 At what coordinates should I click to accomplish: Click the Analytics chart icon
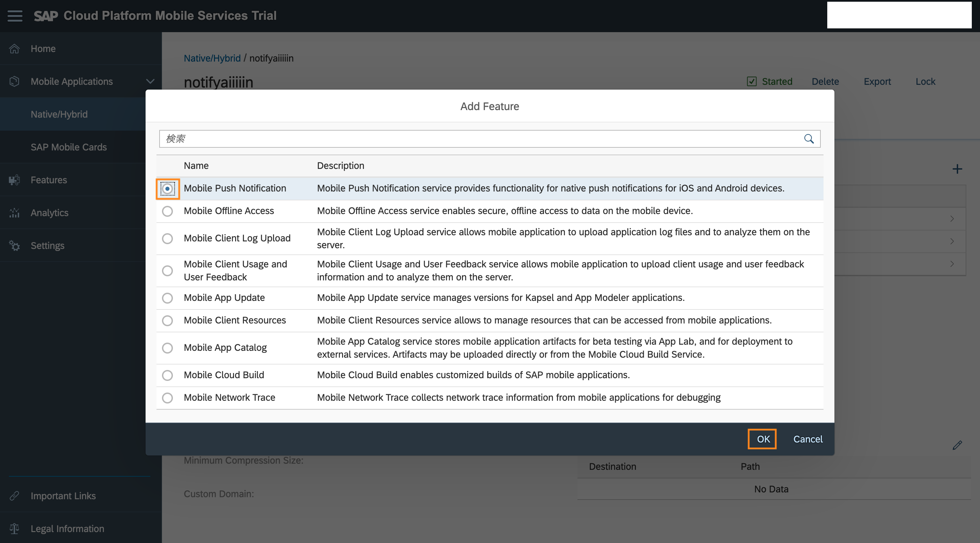14,213
